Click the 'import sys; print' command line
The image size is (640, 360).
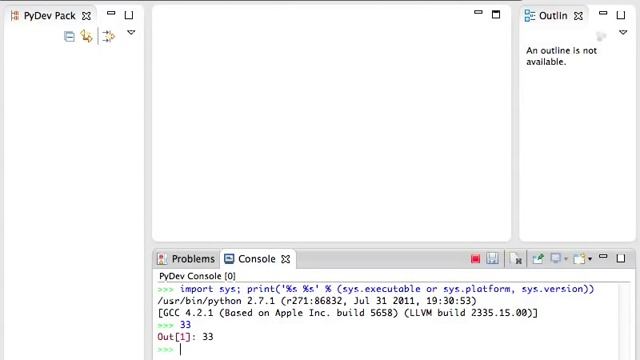(x=376, y=289)
